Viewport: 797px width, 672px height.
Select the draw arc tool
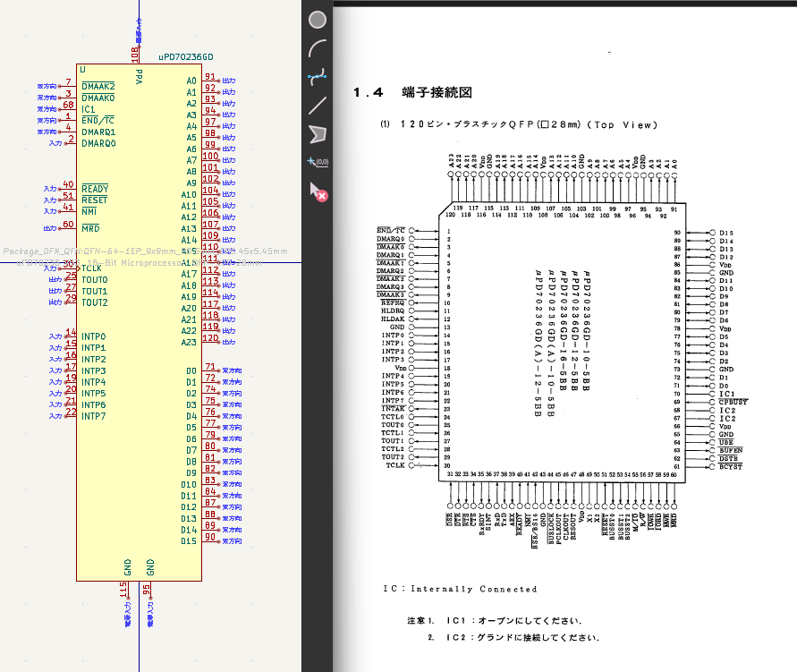pos(318,48)
